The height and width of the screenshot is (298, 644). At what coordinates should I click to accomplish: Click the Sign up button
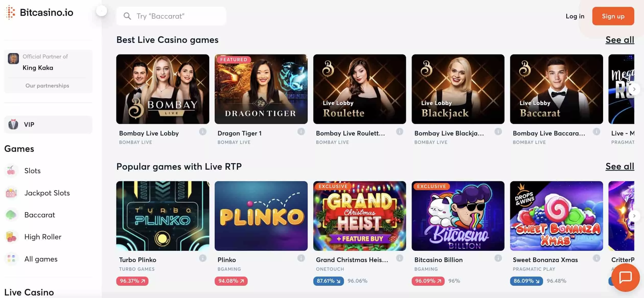[613, 16]
